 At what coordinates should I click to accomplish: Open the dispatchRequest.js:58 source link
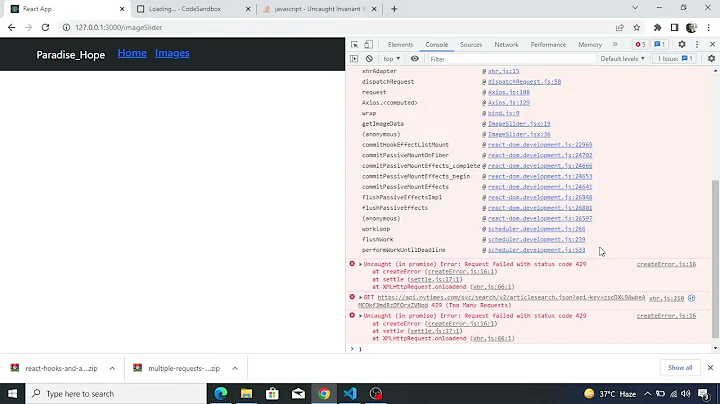pos(524,82)
